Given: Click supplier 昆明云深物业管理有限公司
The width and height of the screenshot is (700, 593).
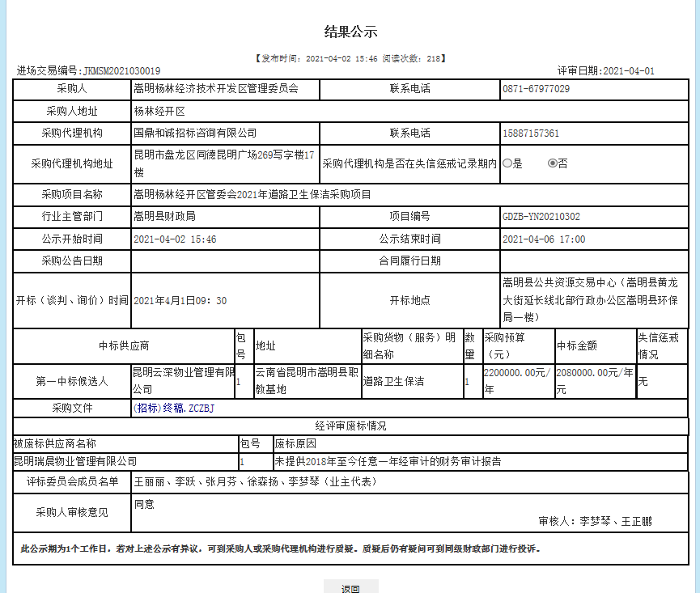Looking at the screenshot, I should [184, 381].
